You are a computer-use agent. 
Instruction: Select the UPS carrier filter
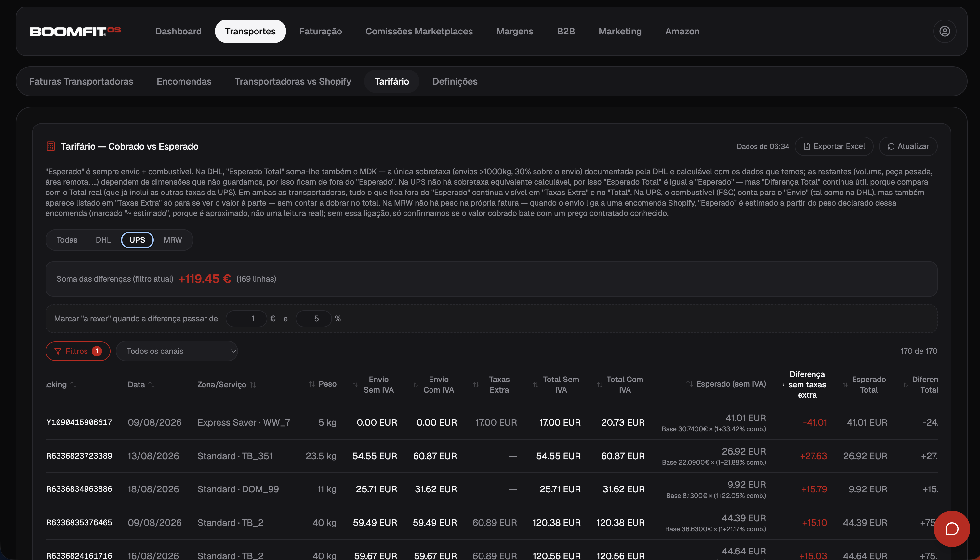pos(137,240)
